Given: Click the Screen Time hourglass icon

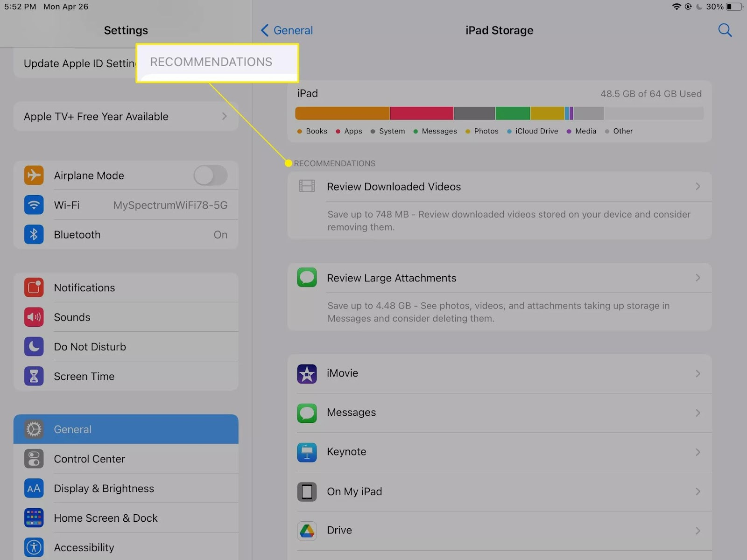Looking at the screenshot, I should click(34, 376).
